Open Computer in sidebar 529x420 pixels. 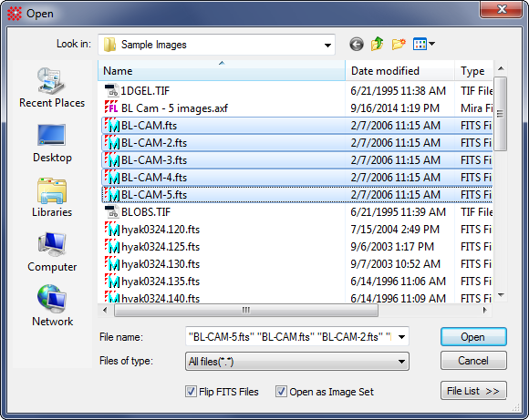[52, 252]
